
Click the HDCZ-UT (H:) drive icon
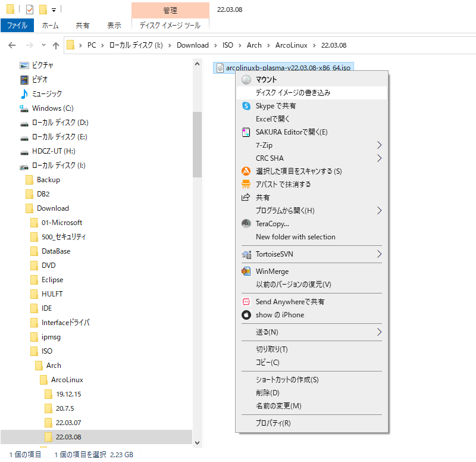pyautogui.click(x=24, y=152)
